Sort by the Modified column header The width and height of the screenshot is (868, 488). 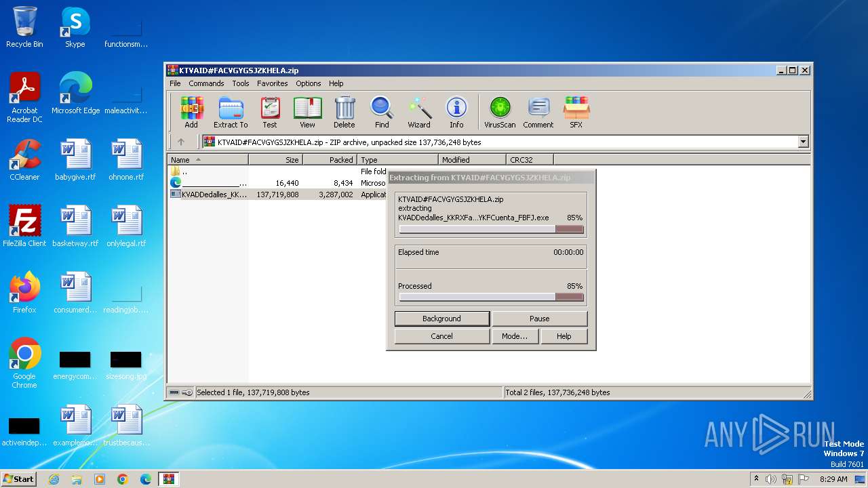[472, 160]
